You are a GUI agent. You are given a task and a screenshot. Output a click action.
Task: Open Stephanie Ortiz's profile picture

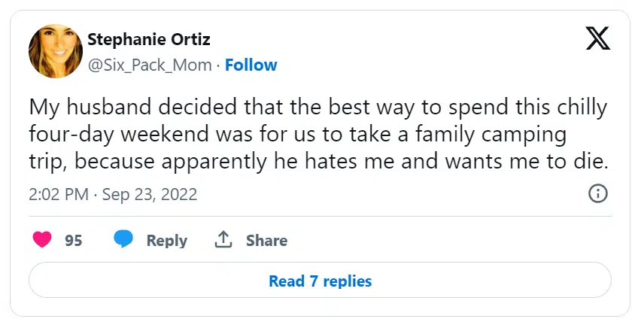pos(55,51)
